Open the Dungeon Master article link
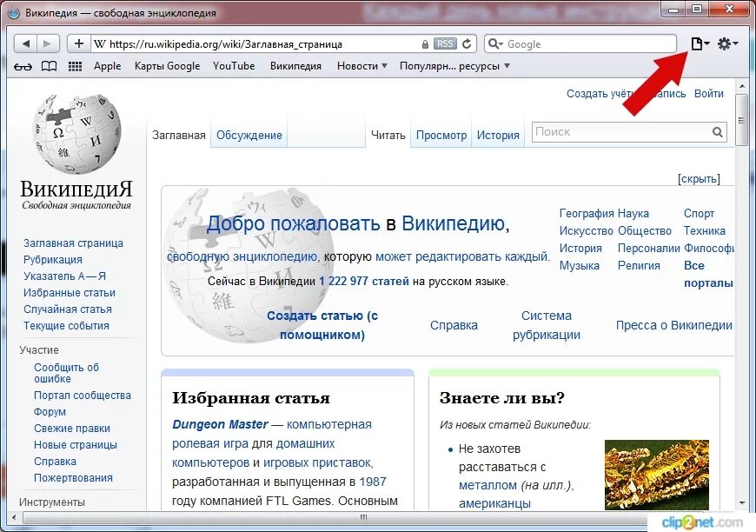Viewport: 756px width, 532px height. click(220, 424)
